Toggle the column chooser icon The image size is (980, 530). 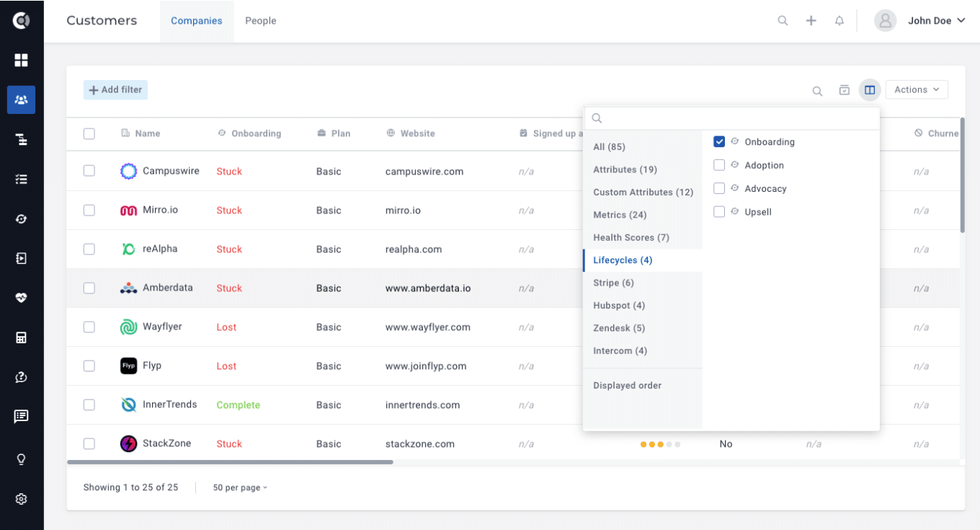pyautogui.click(x=870, y=90)
